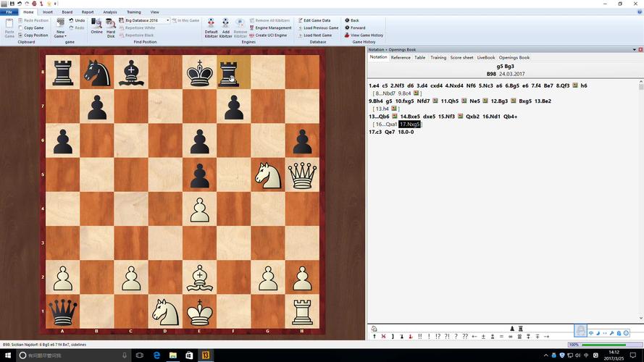This screenshot has height=362, width=644.
Task: Click move 18.0-0 in notation
Action: pos(406,132)
